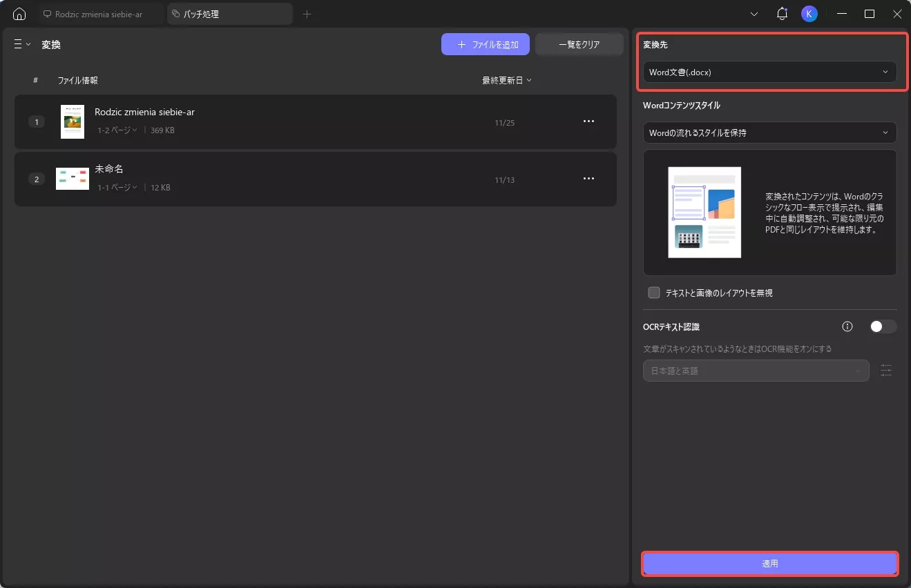Click the notification bell icon

782,14
